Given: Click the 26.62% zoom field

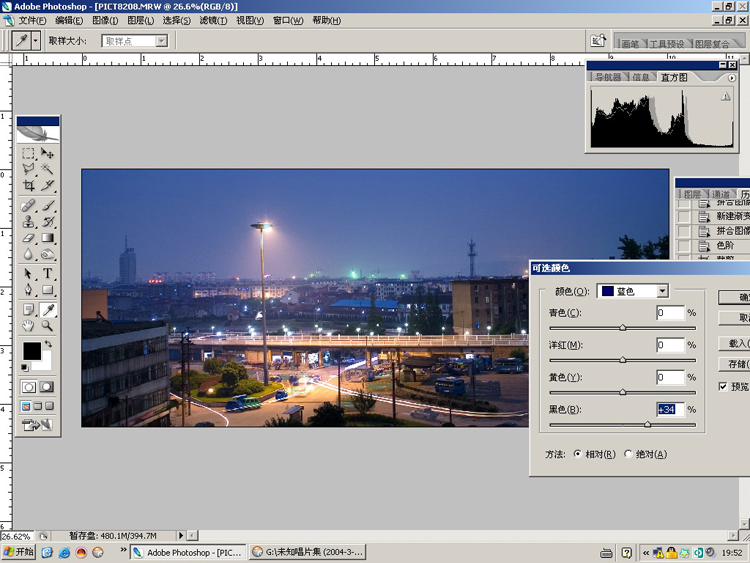Looking at the screenshot, I should (18, 536).
